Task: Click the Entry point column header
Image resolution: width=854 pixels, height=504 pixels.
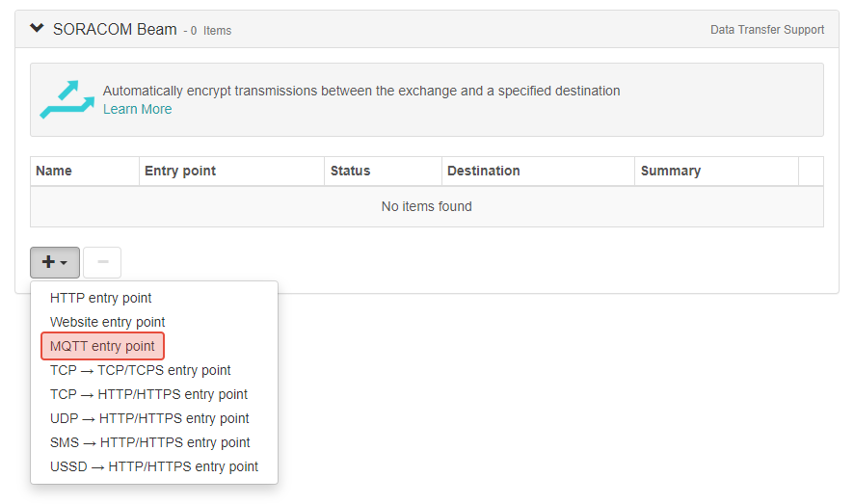Action: click(x=180, y=171)
